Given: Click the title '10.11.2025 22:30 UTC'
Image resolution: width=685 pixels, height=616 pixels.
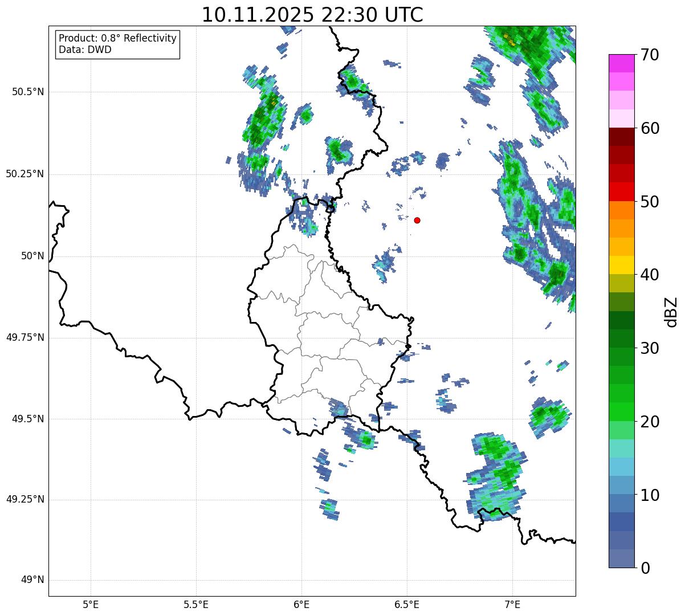Looking at the screenshot, I should coord(312,15).
